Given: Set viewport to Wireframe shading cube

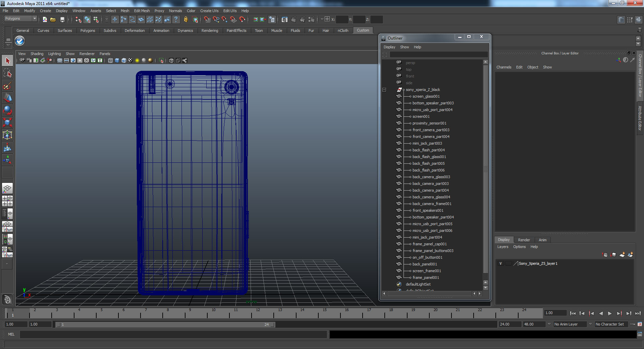Looking at the screenshot, I should pos(110,60).
